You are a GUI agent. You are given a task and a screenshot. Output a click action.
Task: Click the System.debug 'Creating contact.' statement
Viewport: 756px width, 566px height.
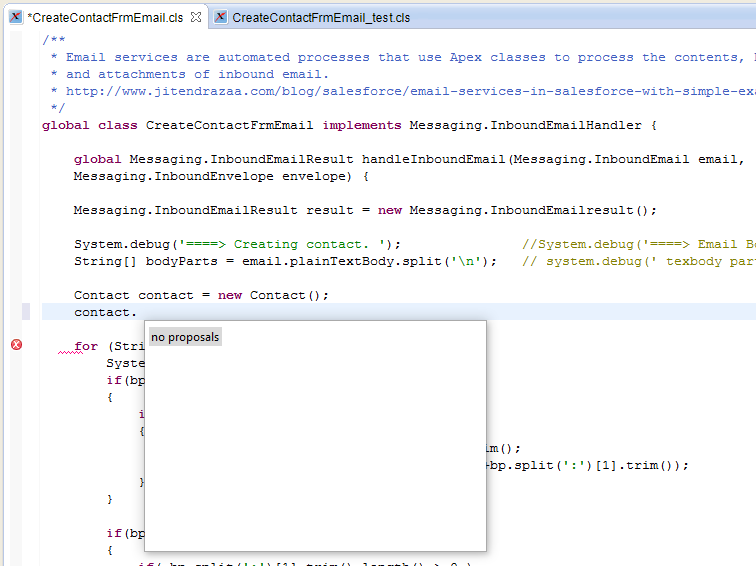pos(237,245)
